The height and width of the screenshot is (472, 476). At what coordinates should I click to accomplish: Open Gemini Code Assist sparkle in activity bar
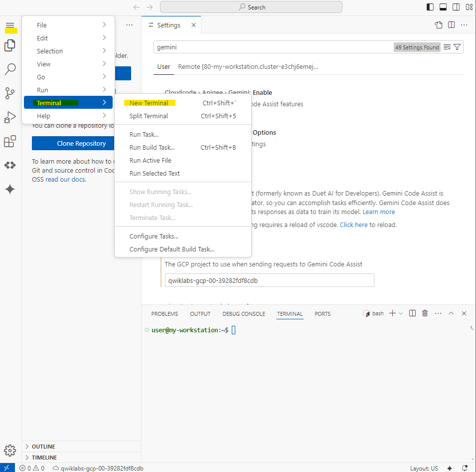pos(10,189)
